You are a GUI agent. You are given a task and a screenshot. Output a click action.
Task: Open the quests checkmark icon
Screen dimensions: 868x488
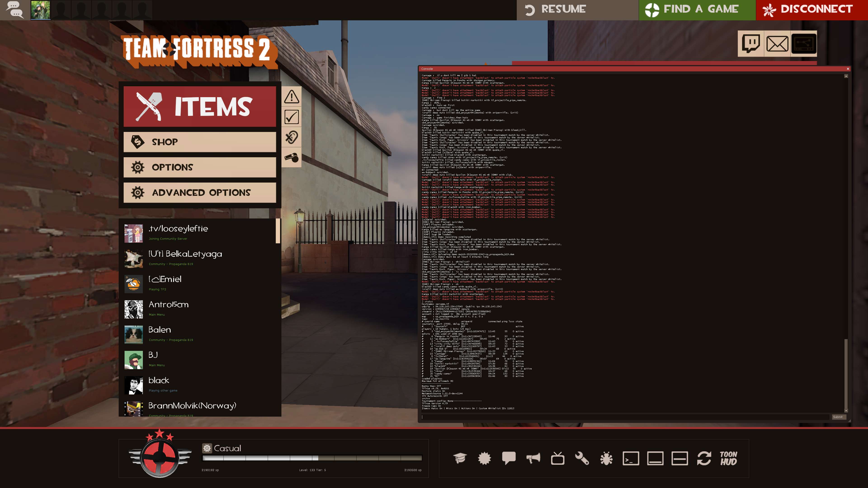pyautogui.click(x=291, y=117)
